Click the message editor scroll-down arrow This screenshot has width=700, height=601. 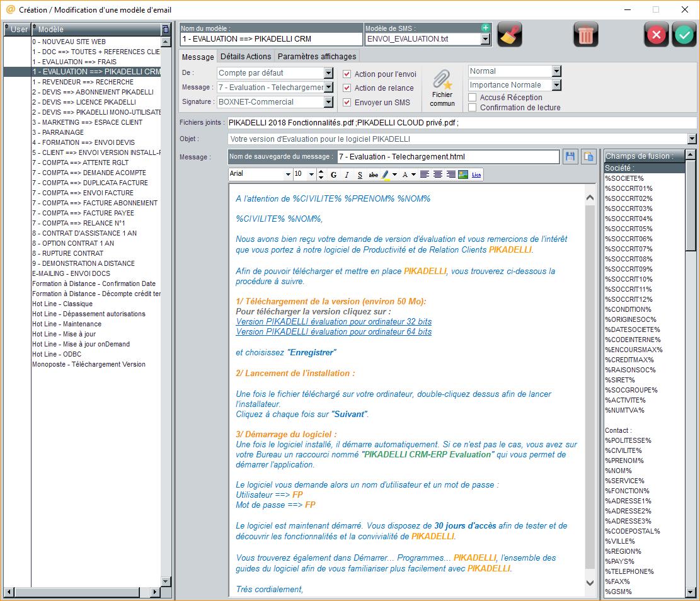tap(590, 582)
